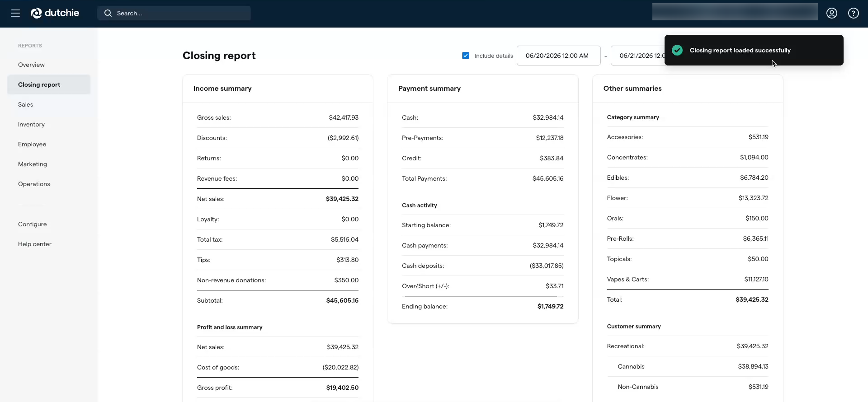Uncheck the Include details checkbox
Image resolution: width=868 pixels, height=402 pixels.
tap(466, 56)
